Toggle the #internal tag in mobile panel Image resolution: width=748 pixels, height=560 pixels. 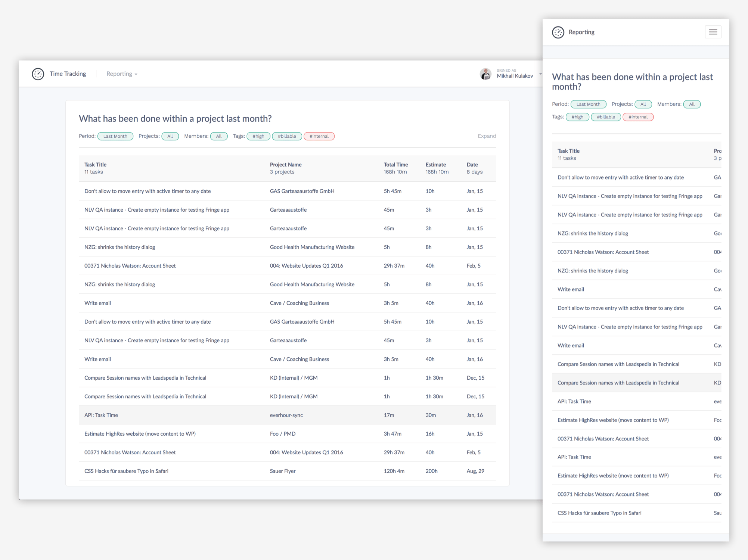tap(638, 117)
